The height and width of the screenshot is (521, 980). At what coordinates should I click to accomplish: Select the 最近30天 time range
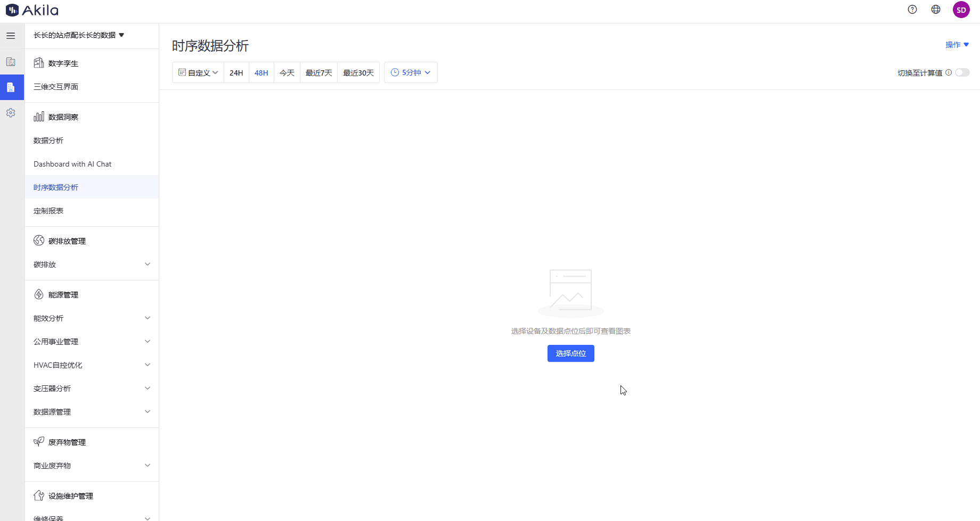point(358,72)
